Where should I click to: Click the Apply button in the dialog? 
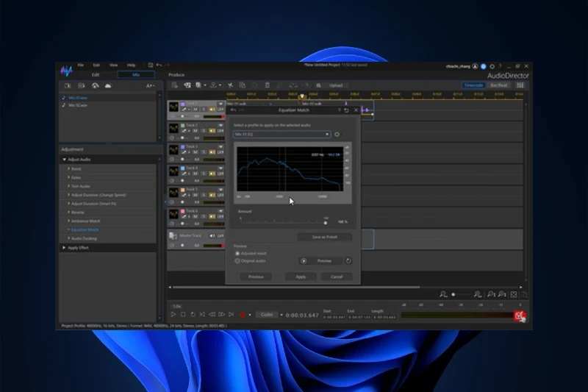tap(301, 277)
